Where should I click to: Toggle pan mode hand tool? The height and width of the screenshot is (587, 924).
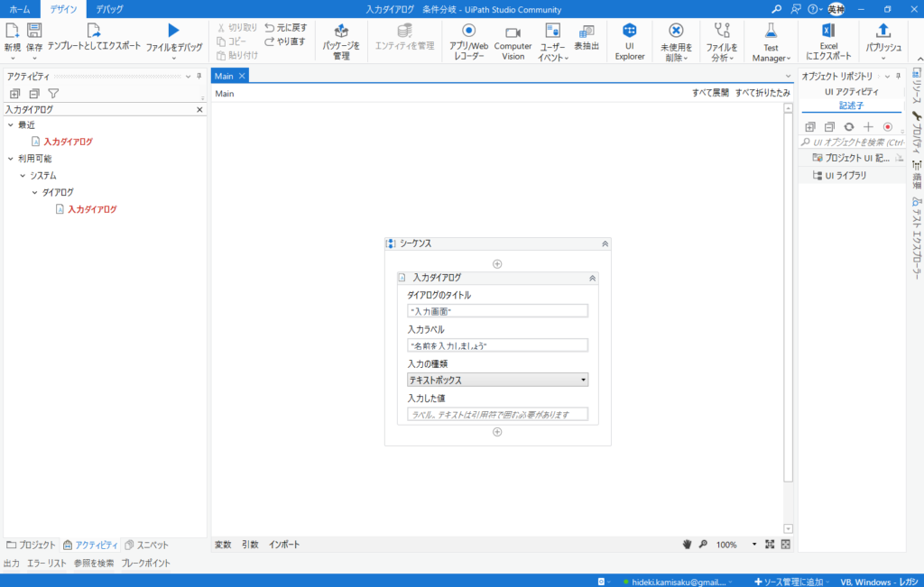687,545
